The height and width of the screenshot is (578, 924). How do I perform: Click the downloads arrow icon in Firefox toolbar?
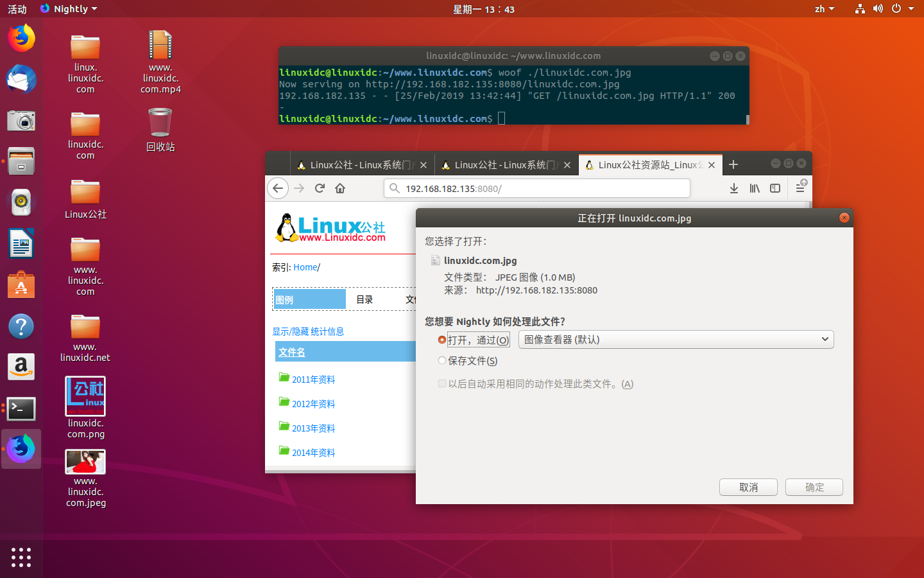point(734,188)
